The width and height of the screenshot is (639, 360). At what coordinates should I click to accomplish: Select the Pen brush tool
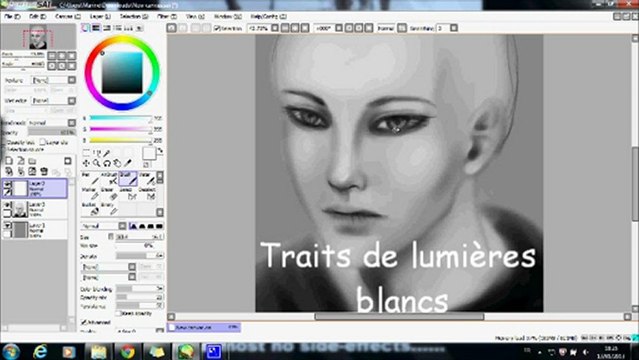(90, 178)
